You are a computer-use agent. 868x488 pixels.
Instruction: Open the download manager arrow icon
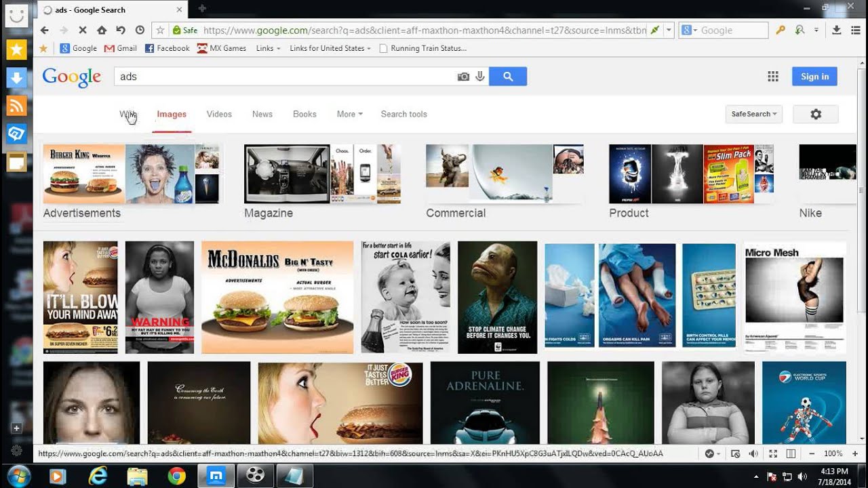pyautogui.click(x=836, y=30)
